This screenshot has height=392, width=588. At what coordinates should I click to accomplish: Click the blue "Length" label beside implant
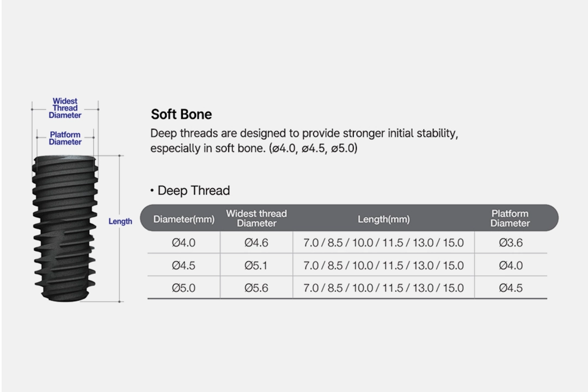(120, 222)
